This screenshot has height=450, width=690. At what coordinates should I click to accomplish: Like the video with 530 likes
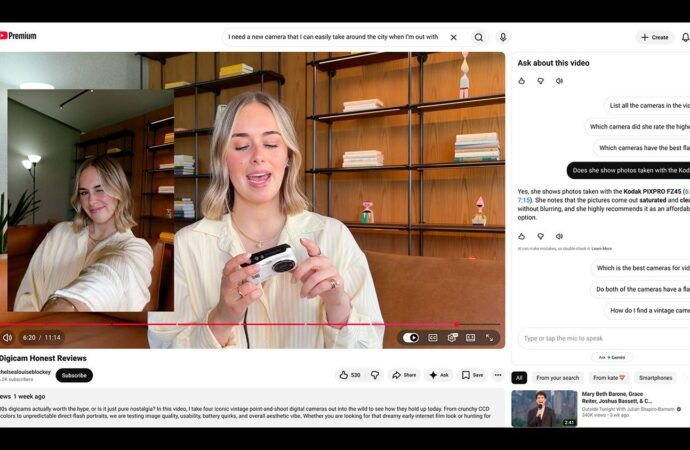point(350,375)
